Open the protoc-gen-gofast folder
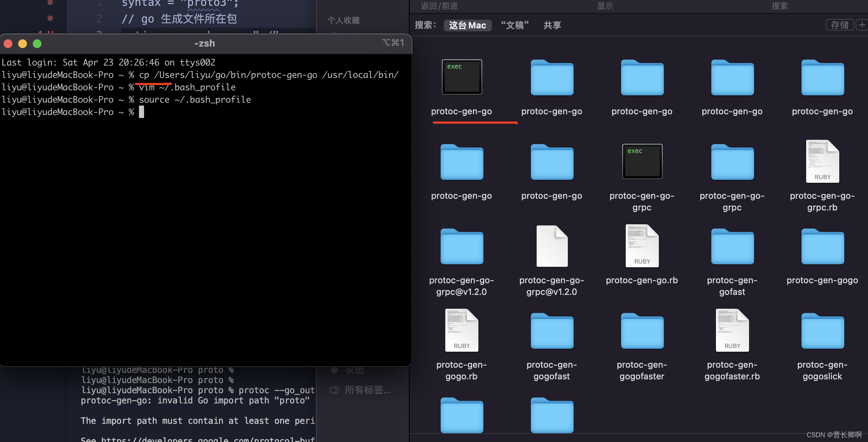The height and width of the screenshot is (442, 868). (x=732, y=247)
